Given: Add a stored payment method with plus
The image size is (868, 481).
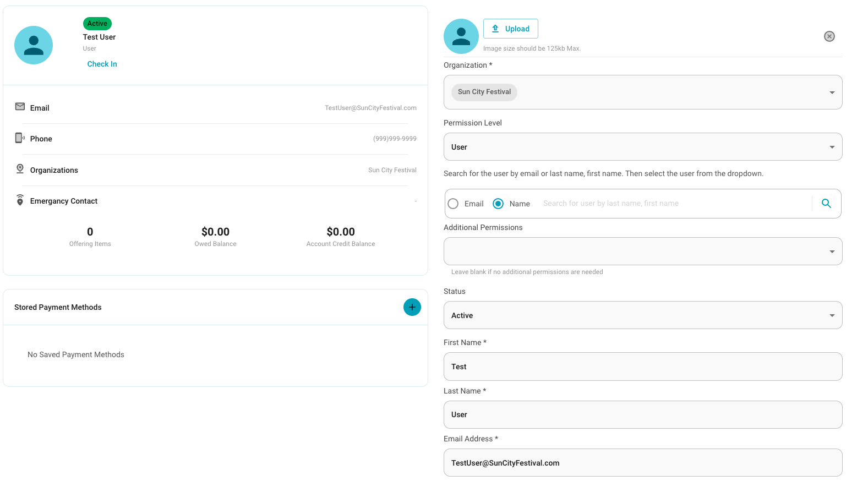Looking at the screenshot, I should [412, 307].
